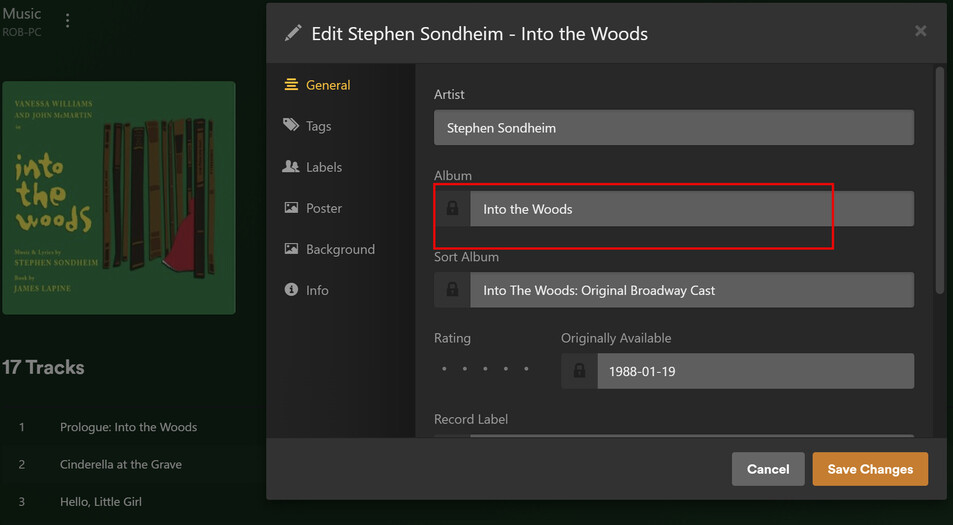Set rating using the rating dots

(486, 369)
